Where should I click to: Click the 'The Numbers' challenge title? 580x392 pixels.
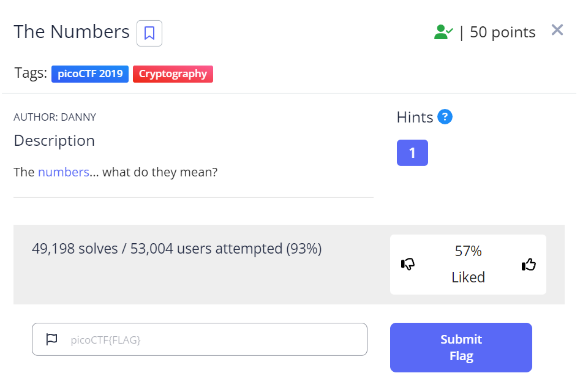coord(72,32)
